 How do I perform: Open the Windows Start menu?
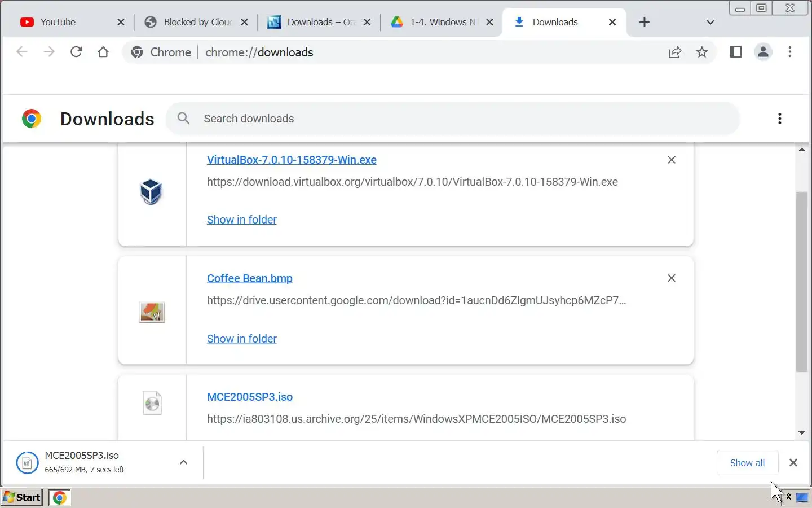22,497
